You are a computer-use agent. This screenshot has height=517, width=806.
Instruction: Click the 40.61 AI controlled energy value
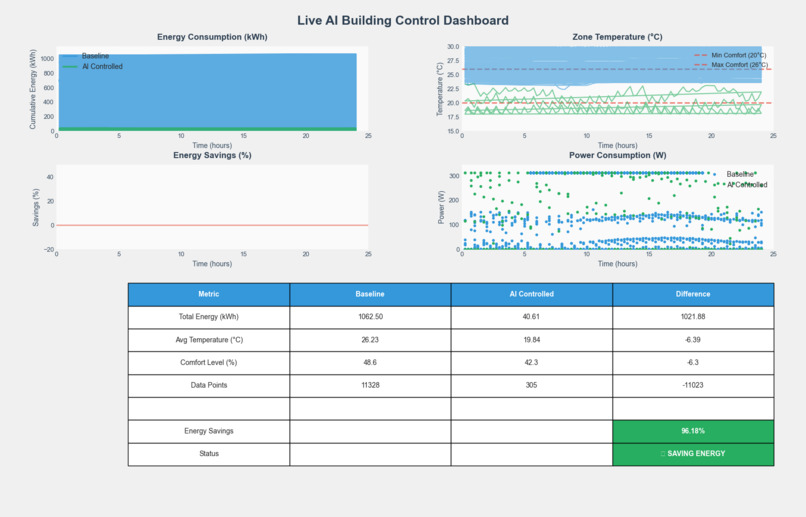[x=532, y=317]
